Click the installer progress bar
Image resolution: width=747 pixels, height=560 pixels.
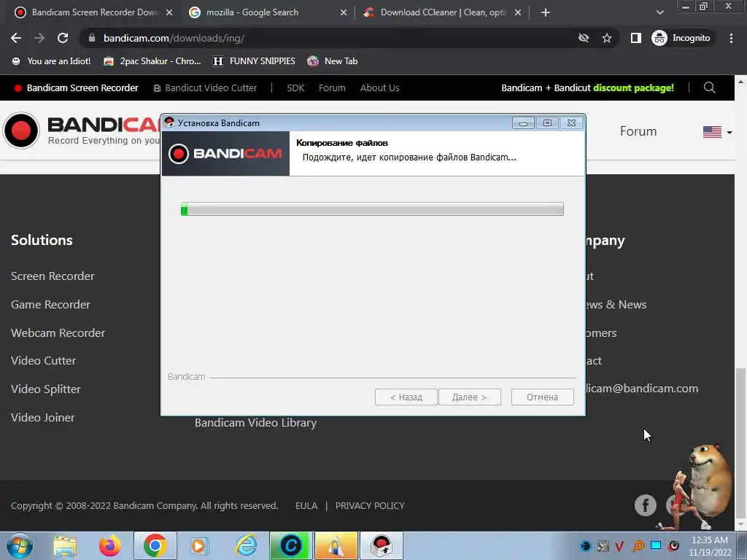(x=372, y=209)
